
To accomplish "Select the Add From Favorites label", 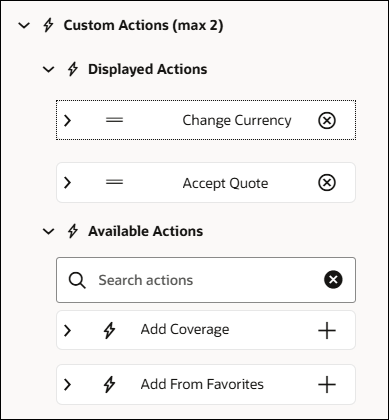I will coord(202,384).
